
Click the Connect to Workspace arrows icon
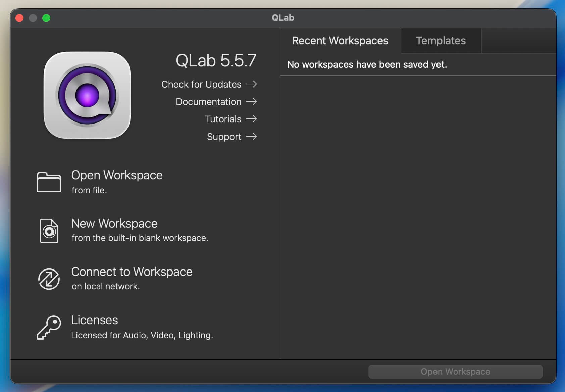[49, 279]
